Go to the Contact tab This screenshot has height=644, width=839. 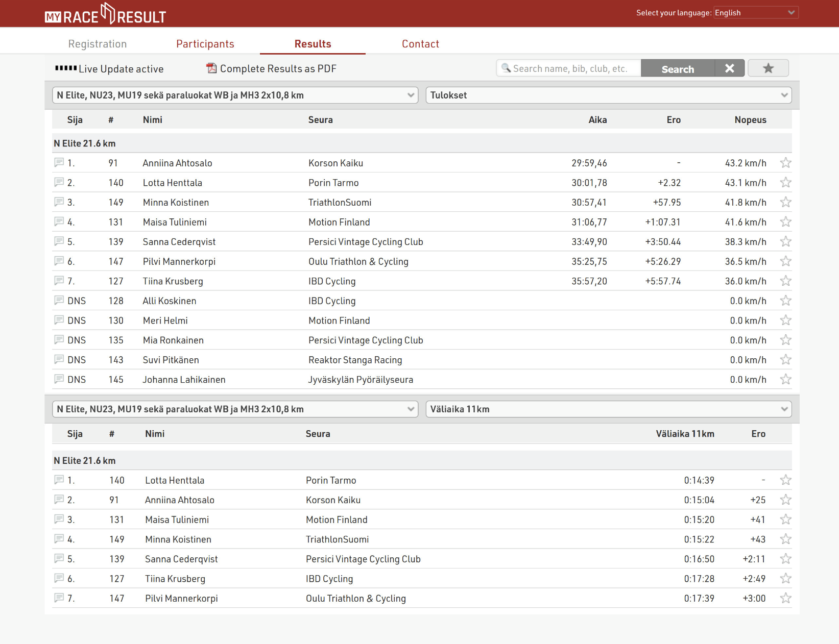pos(420,44)
